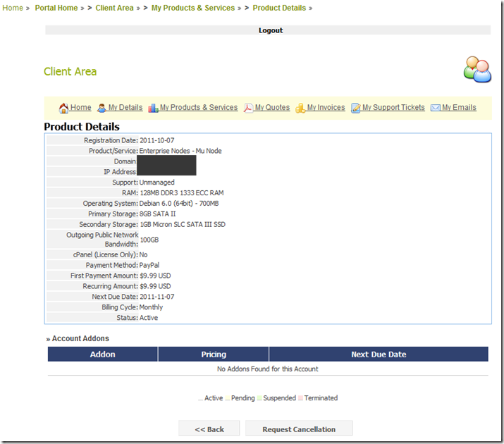Open My Quotes link

pyautogui.click(x=272, y=107)
